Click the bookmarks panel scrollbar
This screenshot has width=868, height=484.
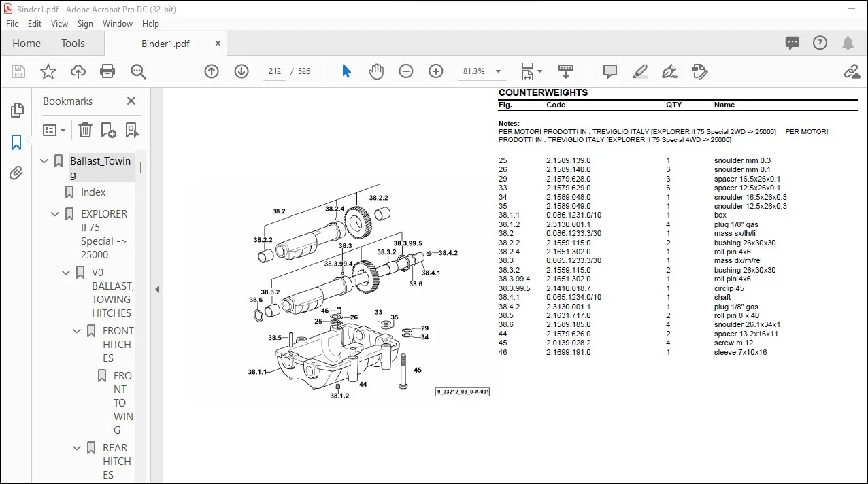pos(141,167)
